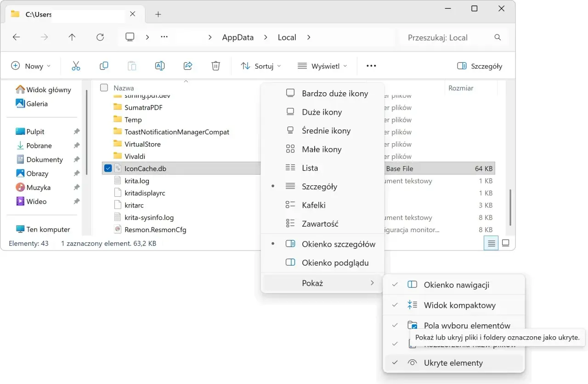Viewport: 588px width, 384px height.
Task: Choose Zawartość view
Action: [x=322, y=224]
